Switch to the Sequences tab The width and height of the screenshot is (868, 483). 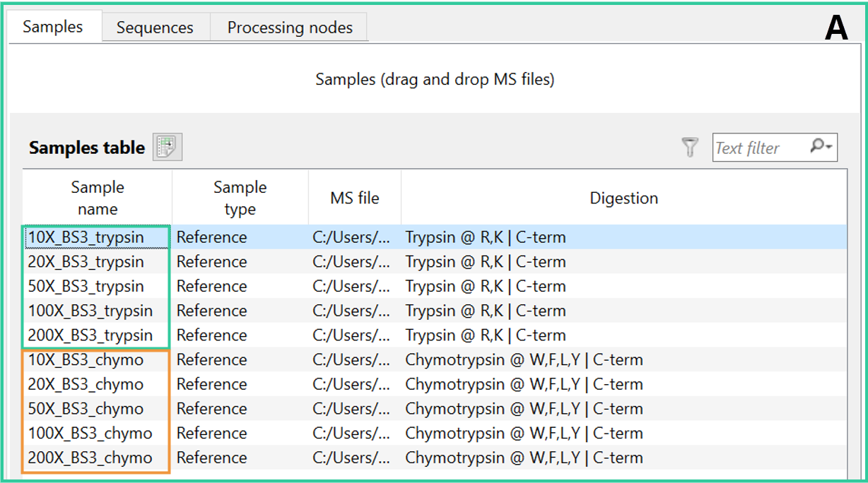155,28
